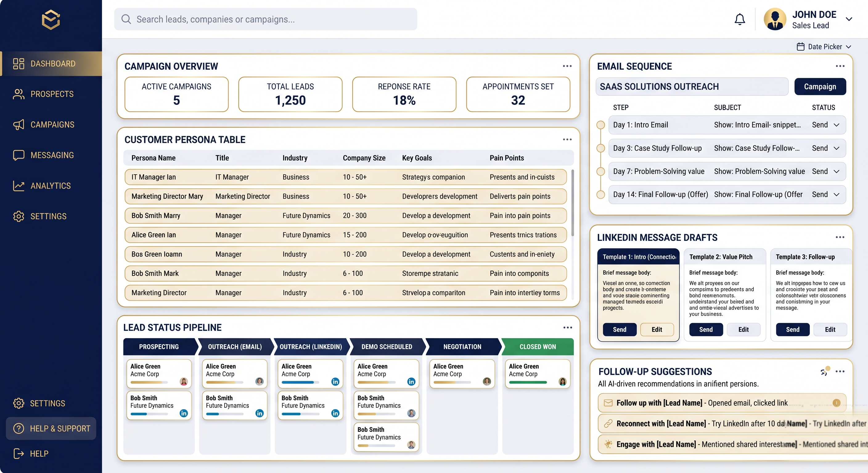Open Campaign Overview three-dot options menu
Viewport: 868px width, 473px height.
tap(567, 66)
